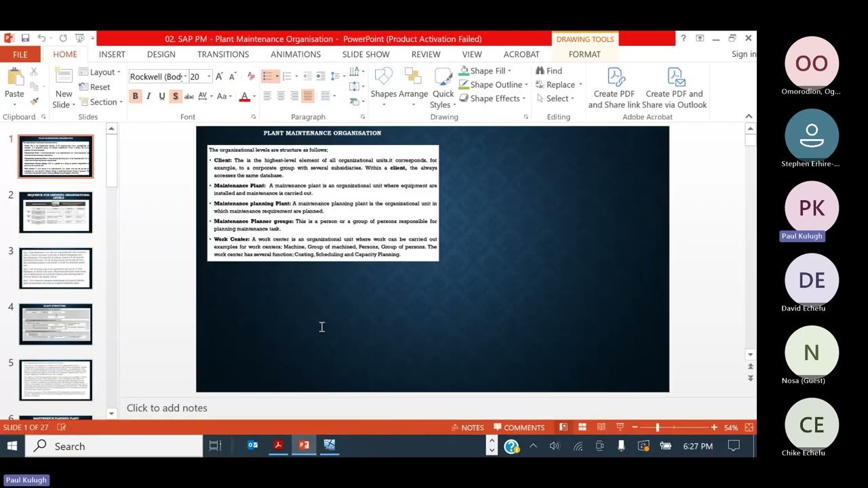Switch to Slide Sorter view in status bar
The image size is (868, 488).
point(582,427)
